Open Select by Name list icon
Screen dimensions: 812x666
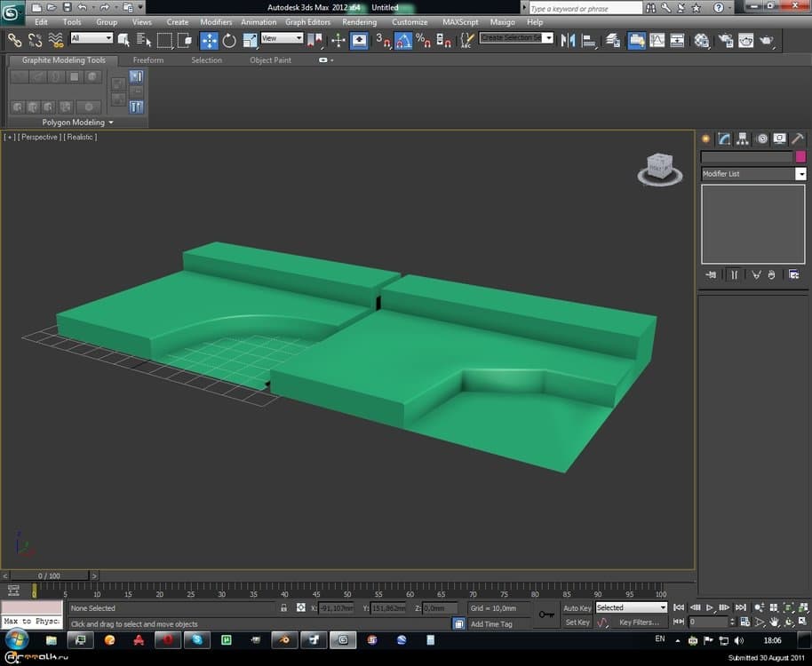point(143,40)
